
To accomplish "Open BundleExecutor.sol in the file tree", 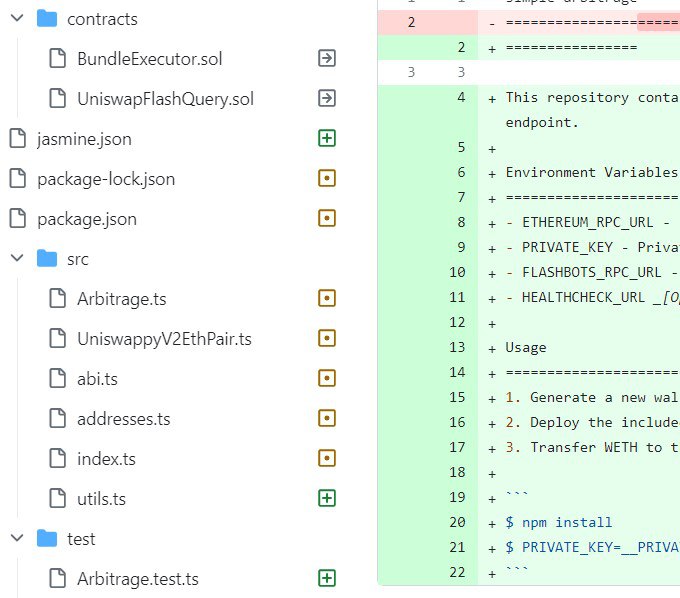I will point(150,59).
